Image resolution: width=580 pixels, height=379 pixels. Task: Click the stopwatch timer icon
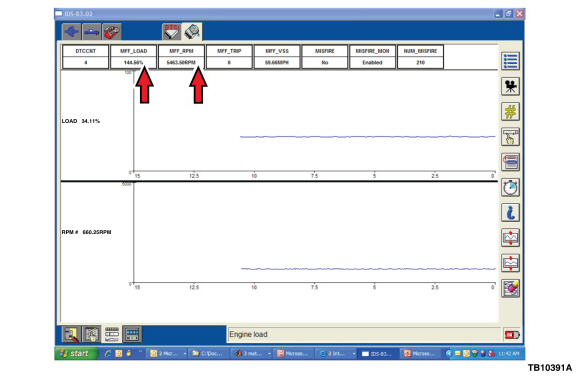tap(510, 187)
